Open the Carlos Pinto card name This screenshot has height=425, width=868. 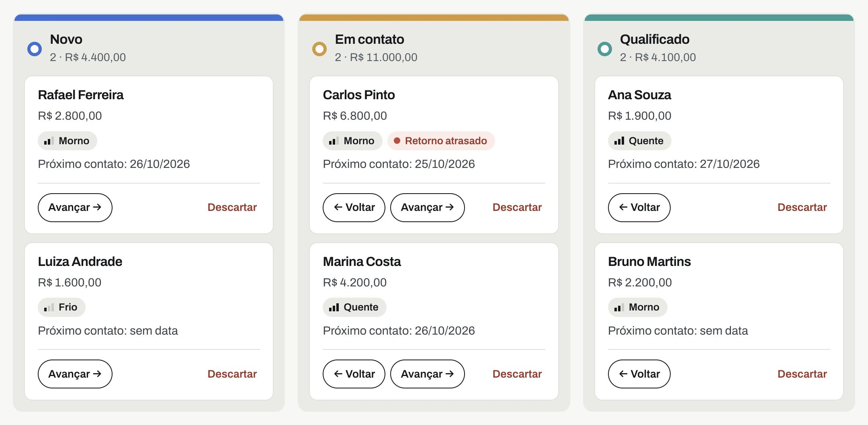359,95
